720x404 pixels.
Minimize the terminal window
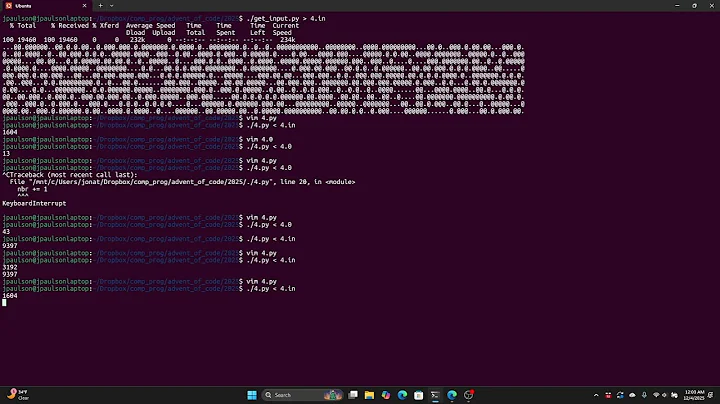tap(677, 6)
